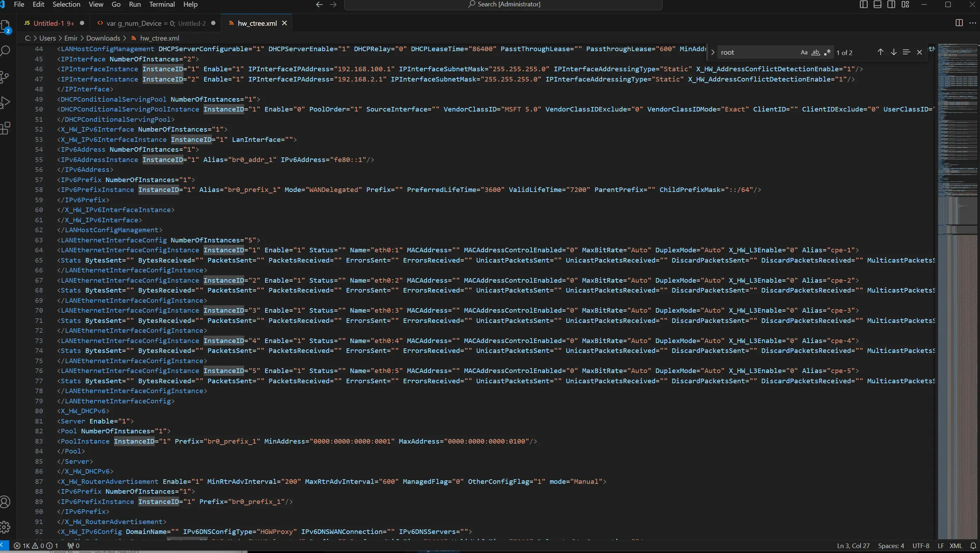
Task: Open the Help menu
Action: 190,5
